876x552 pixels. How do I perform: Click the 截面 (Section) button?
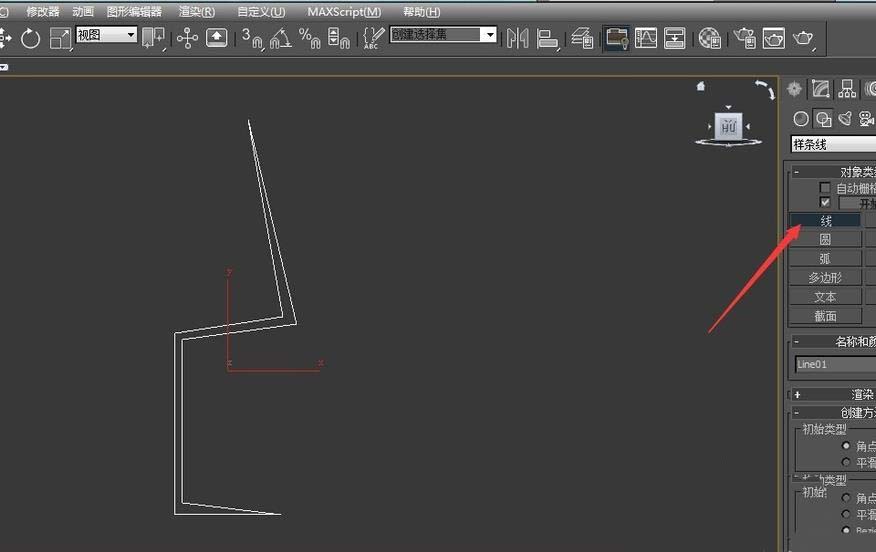825,316
